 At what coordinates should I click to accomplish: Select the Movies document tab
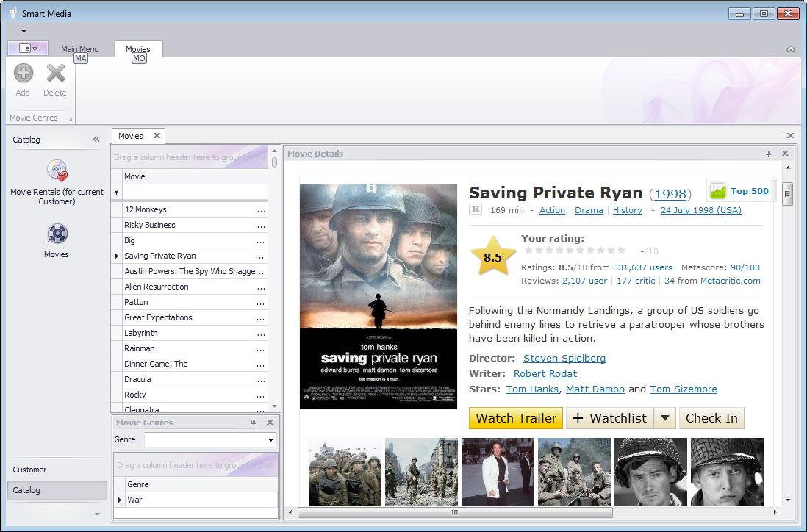pos(131,136)
